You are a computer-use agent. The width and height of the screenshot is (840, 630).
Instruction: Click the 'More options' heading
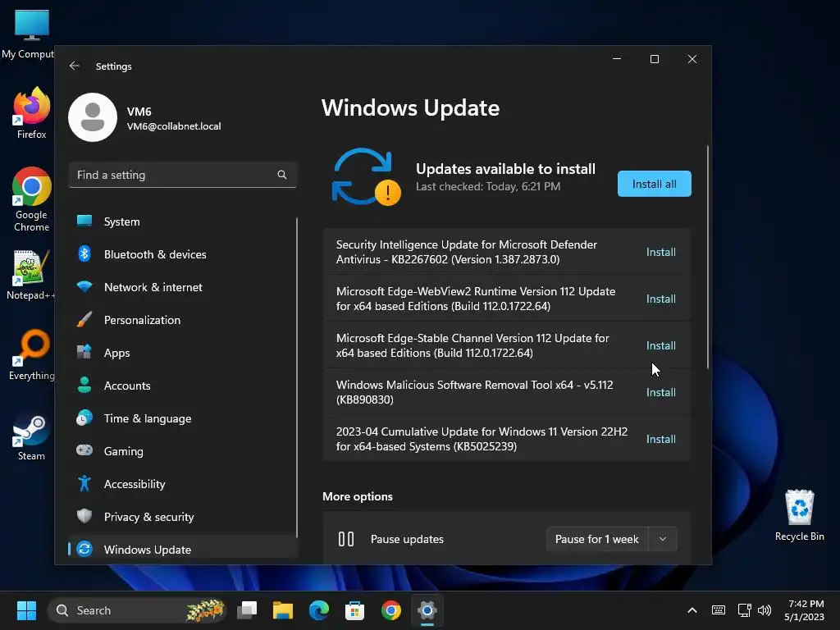click(358, 496)
